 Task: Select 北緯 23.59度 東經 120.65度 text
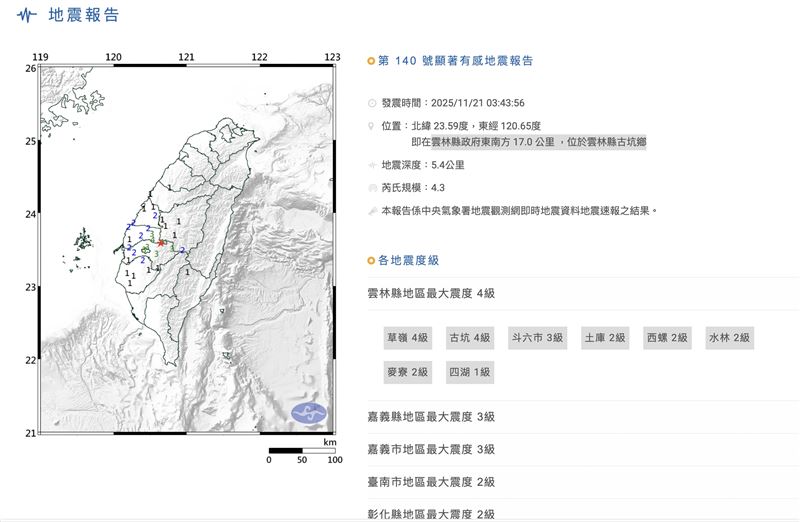(x=476, y=126)
